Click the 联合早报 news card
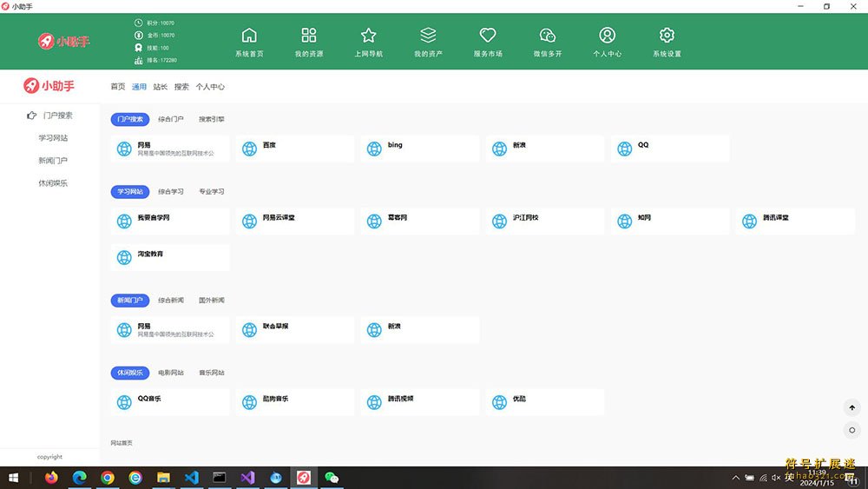 [295, 330]
